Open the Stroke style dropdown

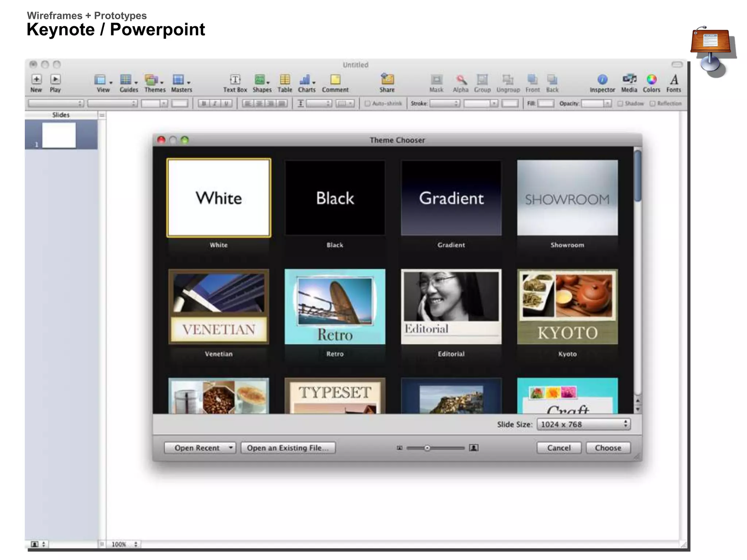coord(445,104)
